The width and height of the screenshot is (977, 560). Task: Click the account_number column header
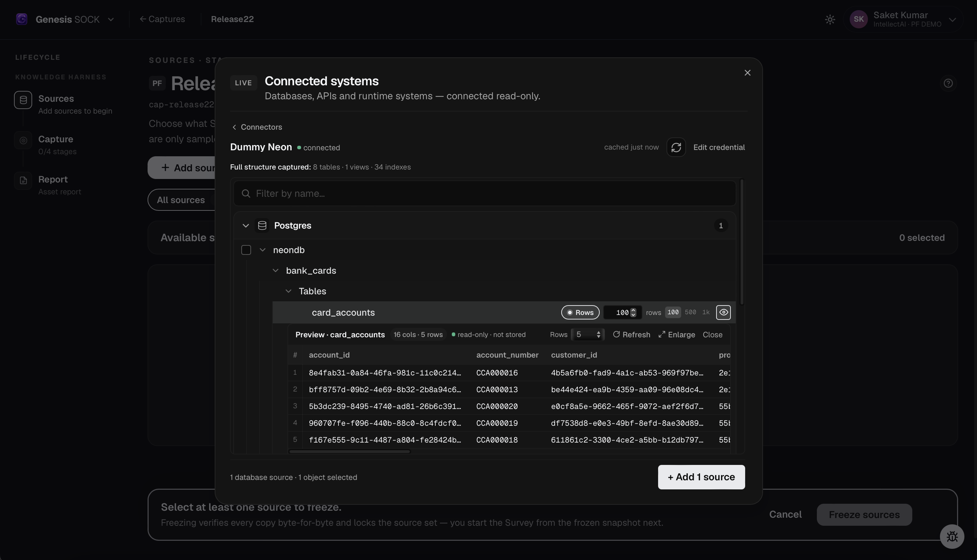[x=507, y=355]
